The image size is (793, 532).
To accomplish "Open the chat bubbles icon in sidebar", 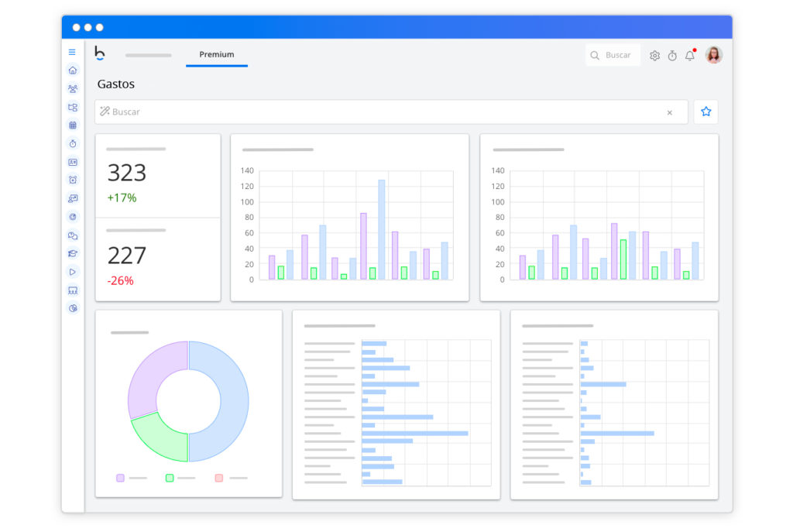I will click(x=73, y=235).
